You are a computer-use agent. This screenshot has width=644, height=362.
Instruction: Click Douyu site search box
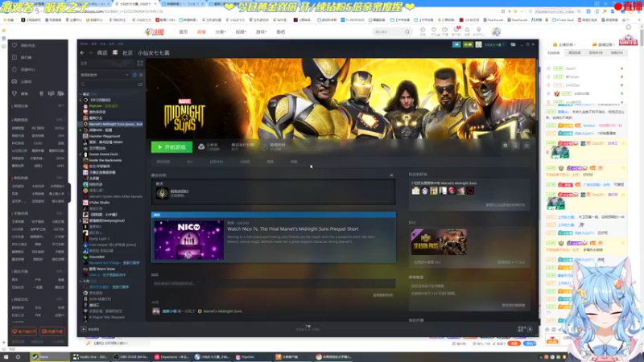coord(391,31)
